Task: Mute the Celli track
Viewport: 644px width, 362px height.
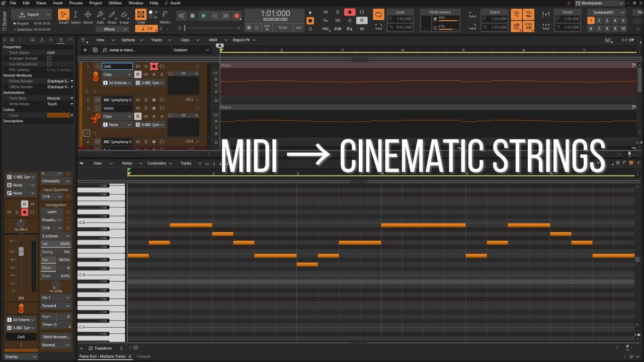Action: tap(138, 66)
